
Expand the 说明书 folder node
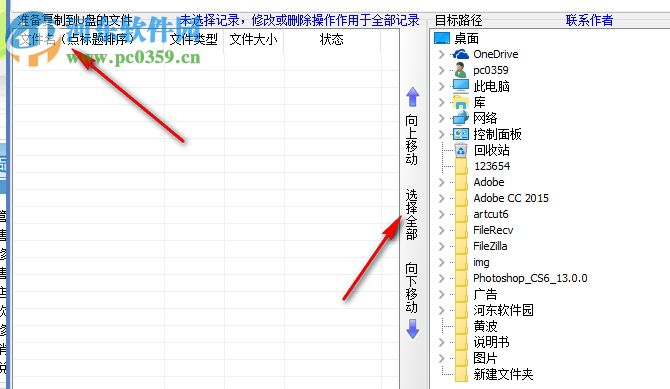441,342
